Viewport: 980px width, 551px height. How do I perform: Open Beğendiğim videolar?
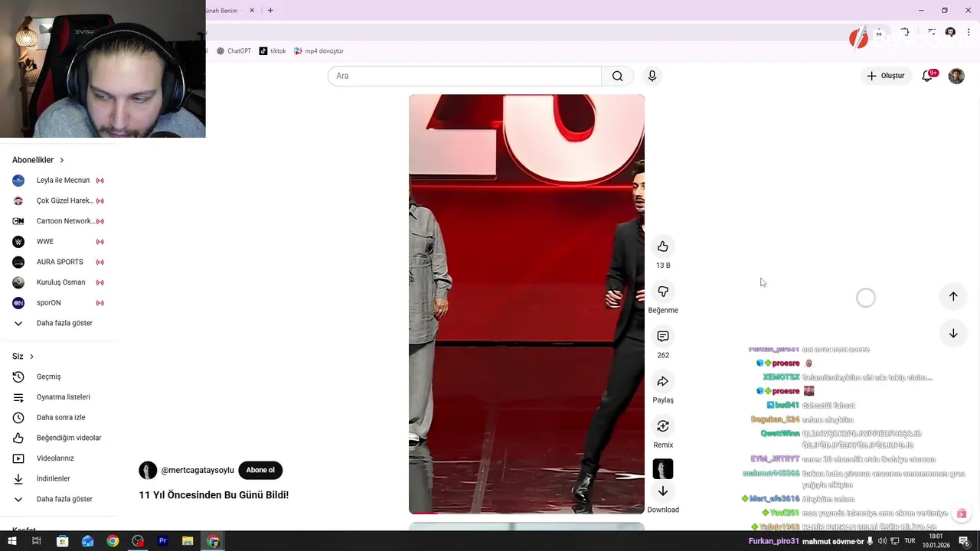[58, 438]
